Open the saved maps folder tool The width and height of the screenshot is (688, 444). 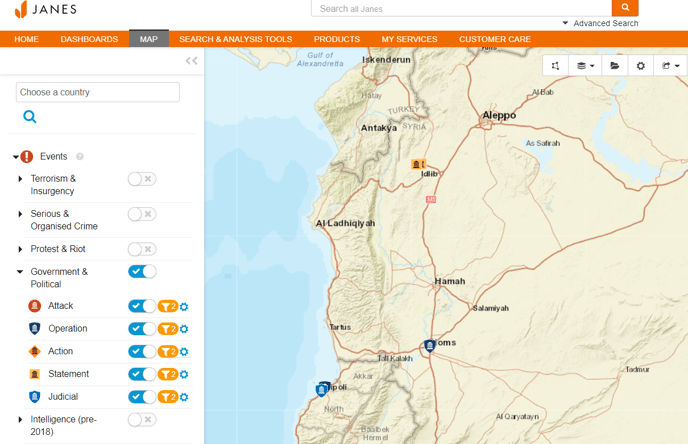pyautogui.click(x=615, y=66)
